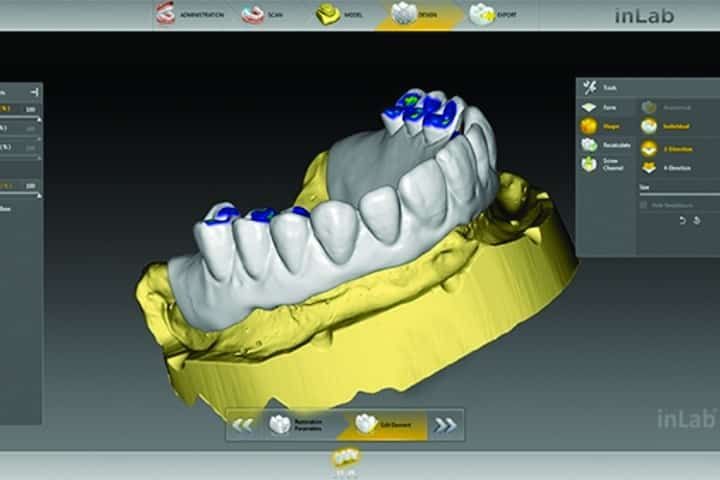The width and height of the screenshot is (720, 480).
Task: Reset tool changes with the reset icon
Action: 697,220
